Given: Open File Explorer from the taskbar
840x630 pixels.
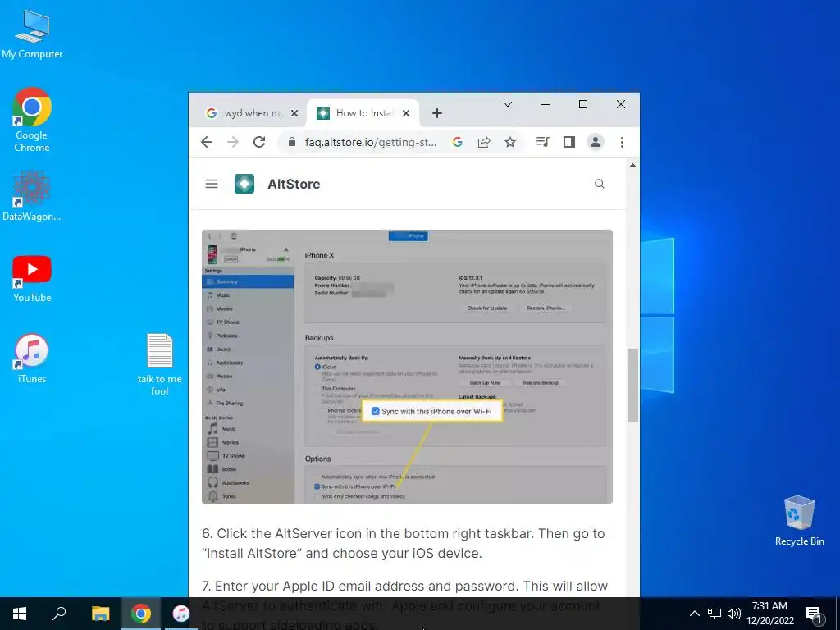Looking at the screenshot, I should click(100, 614).
